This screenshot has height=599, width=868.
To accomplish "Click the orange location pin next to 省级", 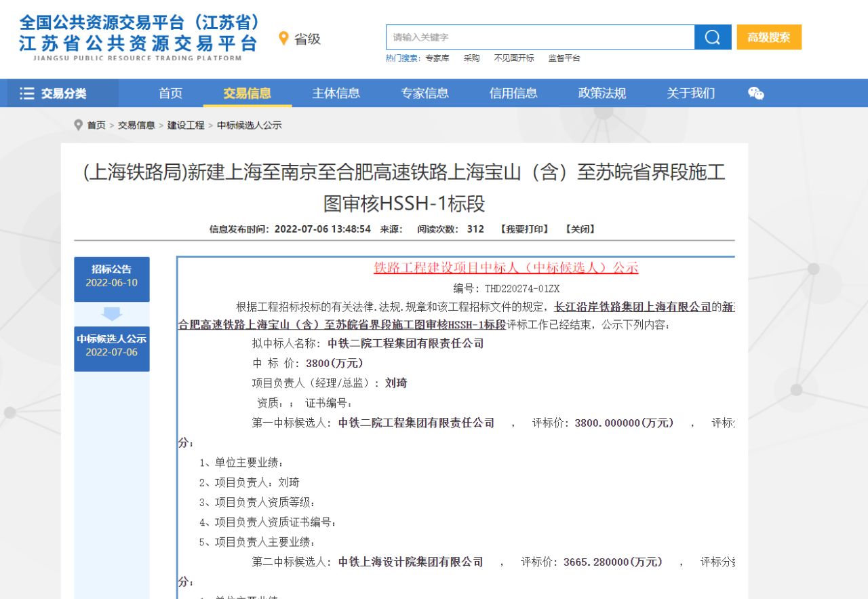I will coord(283,39).
